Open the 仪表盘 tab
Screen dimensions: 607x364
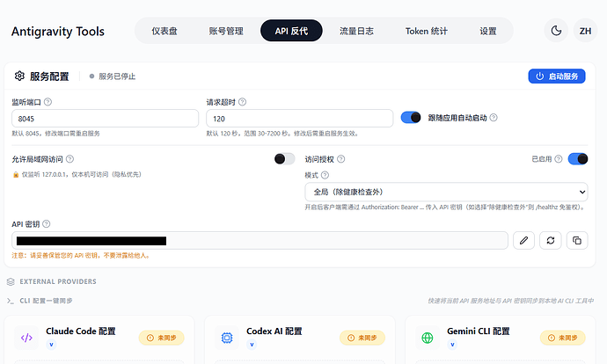pyautogui.click(x=165, y=31)
